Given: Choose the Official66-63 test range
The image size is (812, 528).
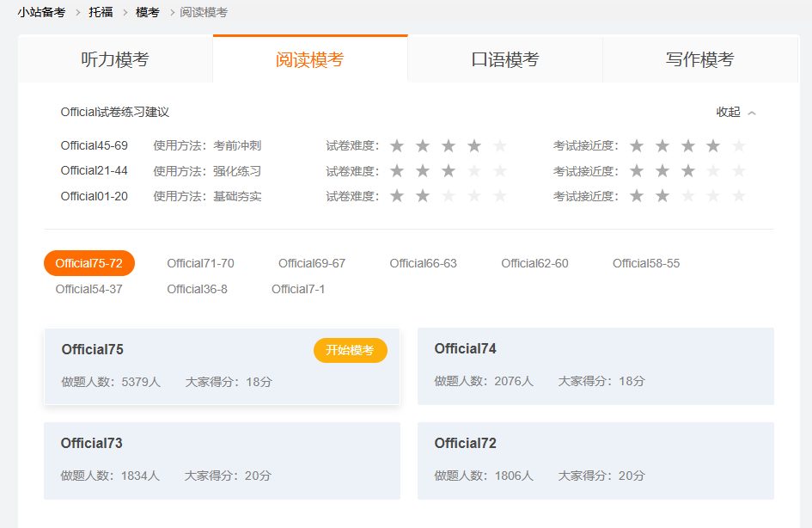Looking at the screenshot, I should [x=423, y=263].
